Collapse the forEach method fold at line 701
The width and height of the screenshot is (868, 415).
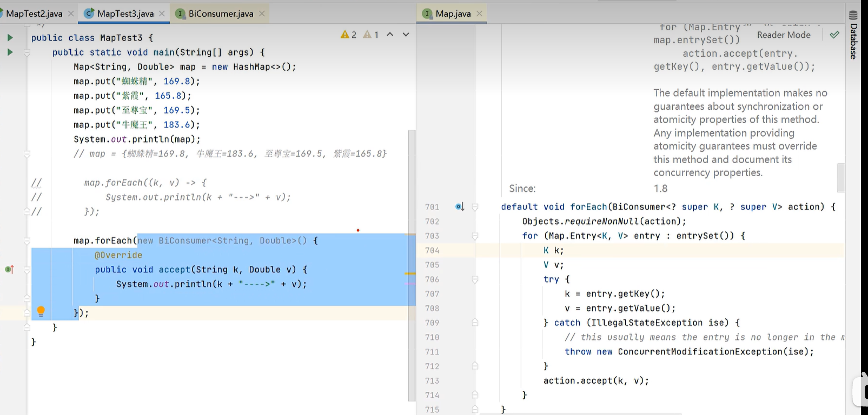click(475, 206)
